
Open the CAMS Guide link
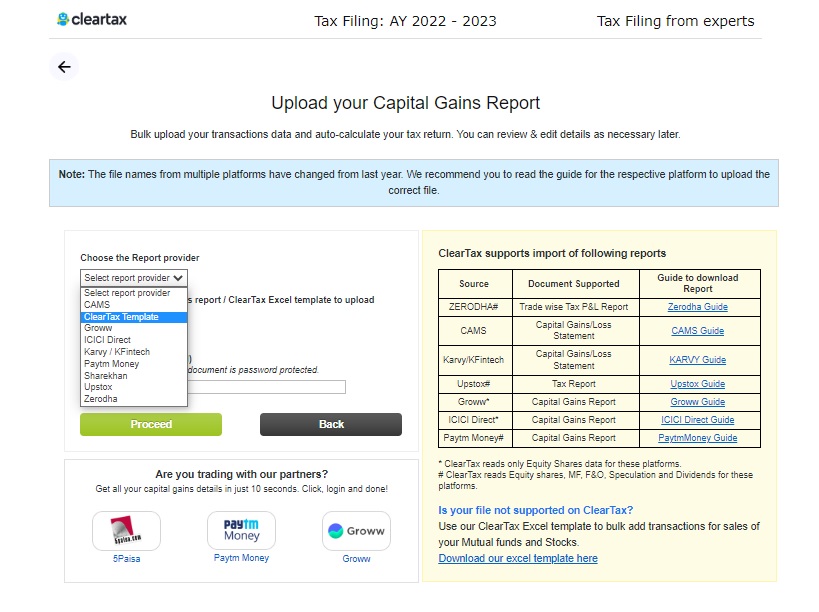pos(697,331)
